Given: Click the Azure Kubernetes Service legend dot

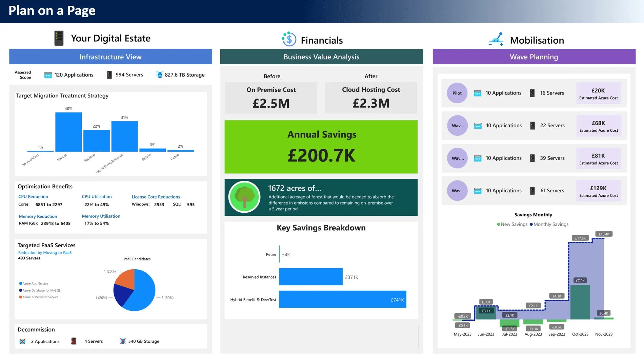Looking at the screenshot, I should coord(20,297).
